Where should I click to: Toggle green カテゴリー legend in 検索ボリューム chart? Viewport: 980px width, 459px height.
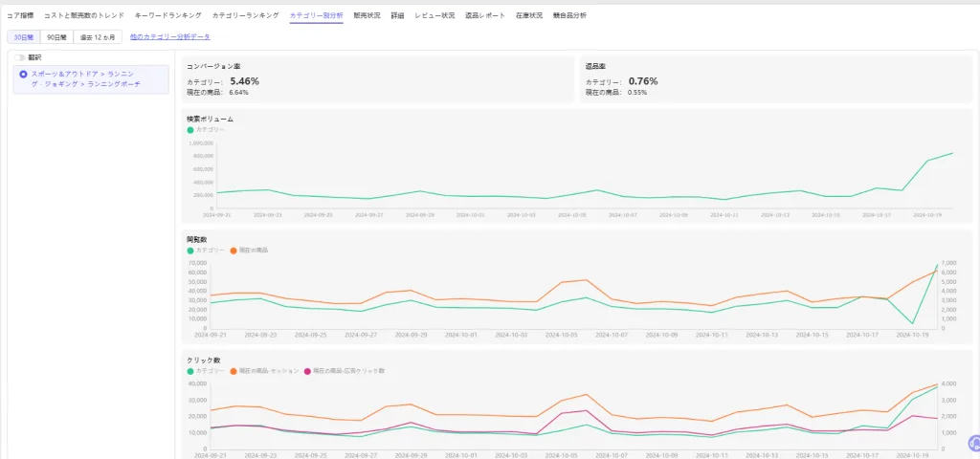point(206,129)
